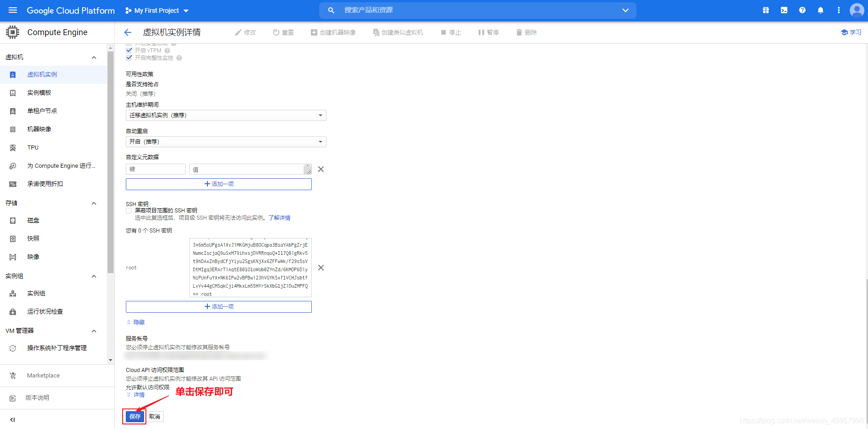
Task: Click the 删除 delete toolbar button
Action: [527, 32]
